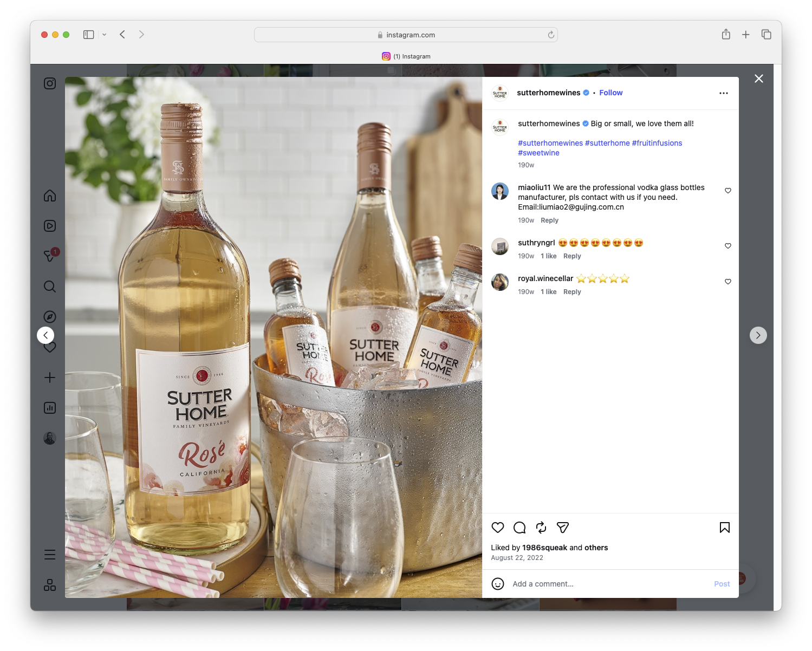The height and width of the screenshot is (651, 812).
Task: Create new post with plus icon
Action: click(50, 377)
